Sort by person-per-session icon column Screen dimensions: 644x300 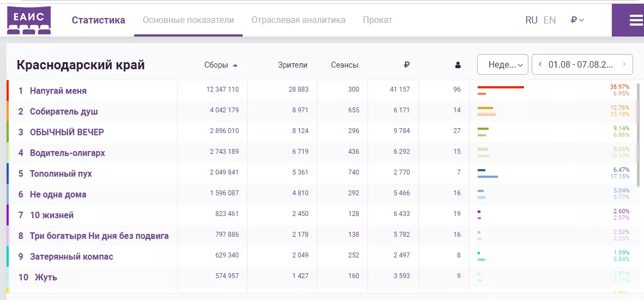458,65
